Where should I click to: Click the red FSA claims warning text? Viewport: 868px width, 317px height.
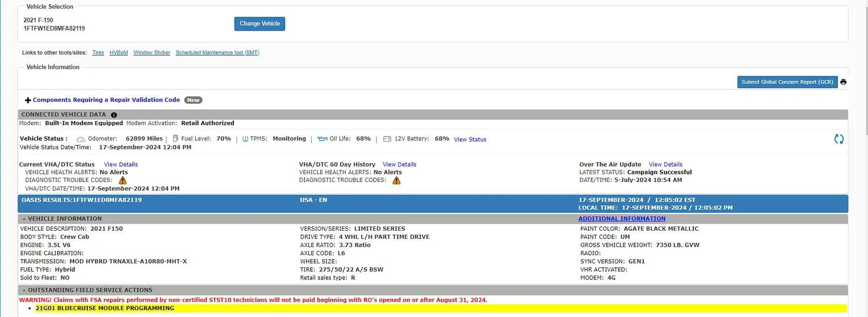253,300
